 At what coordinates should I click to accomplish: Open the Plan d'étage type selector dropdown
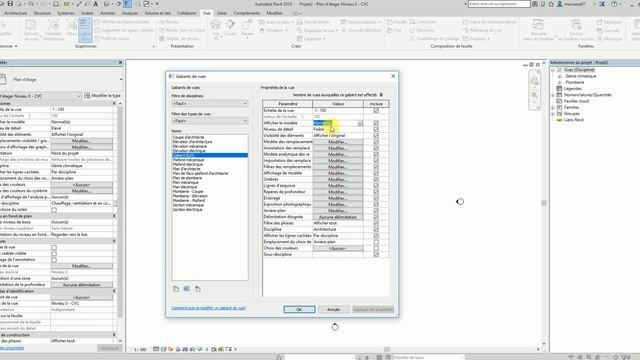[x=121, y=80]
